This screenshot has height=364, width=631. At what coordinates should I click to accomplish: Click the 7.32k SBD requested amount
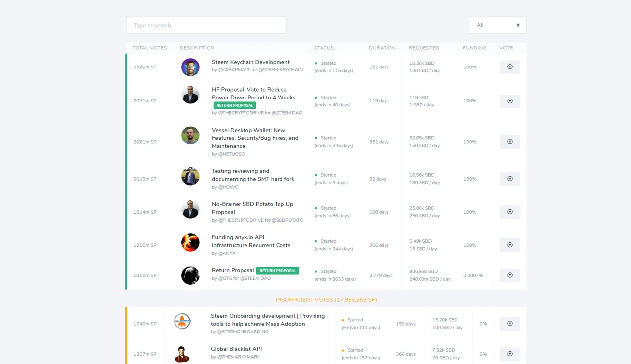click(444, 350)
